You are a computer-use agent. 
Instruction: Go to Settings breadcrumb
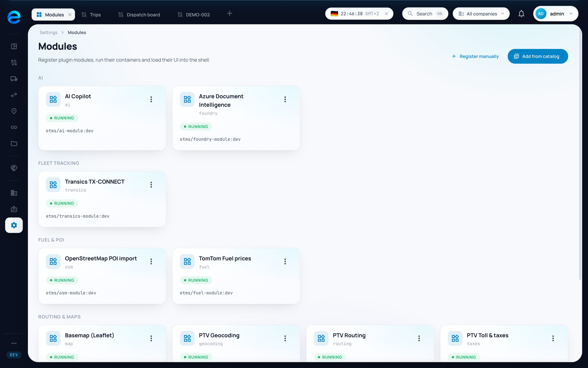click(x=49, y=32)
